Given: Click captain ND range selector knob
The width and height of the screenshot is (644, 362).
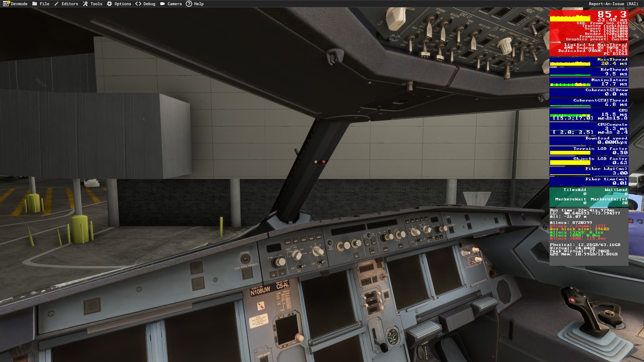Looking at the screenshot, I should click(318, 251).
